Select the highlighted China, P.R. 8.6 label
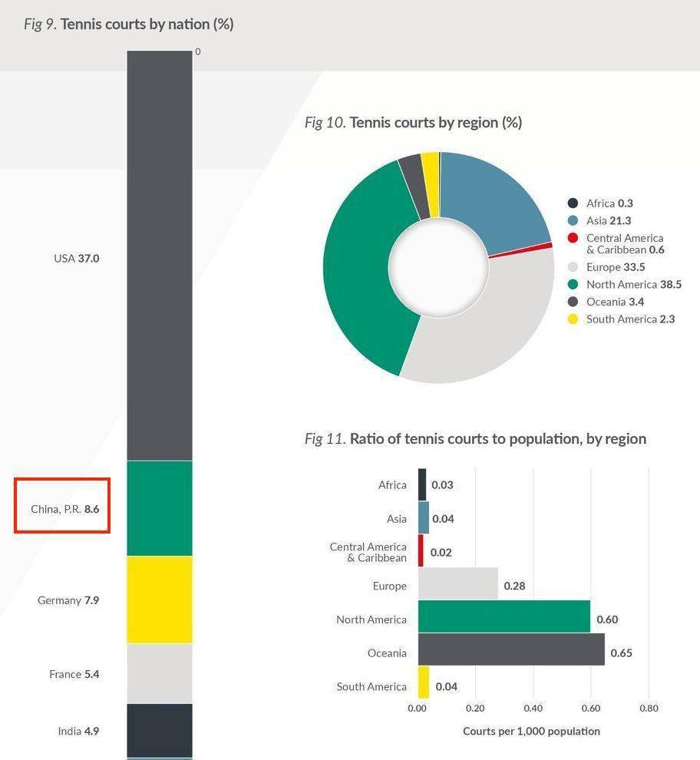Image resolution: width=700 pixels, height=760 pixels. click(x=65, y=509)
